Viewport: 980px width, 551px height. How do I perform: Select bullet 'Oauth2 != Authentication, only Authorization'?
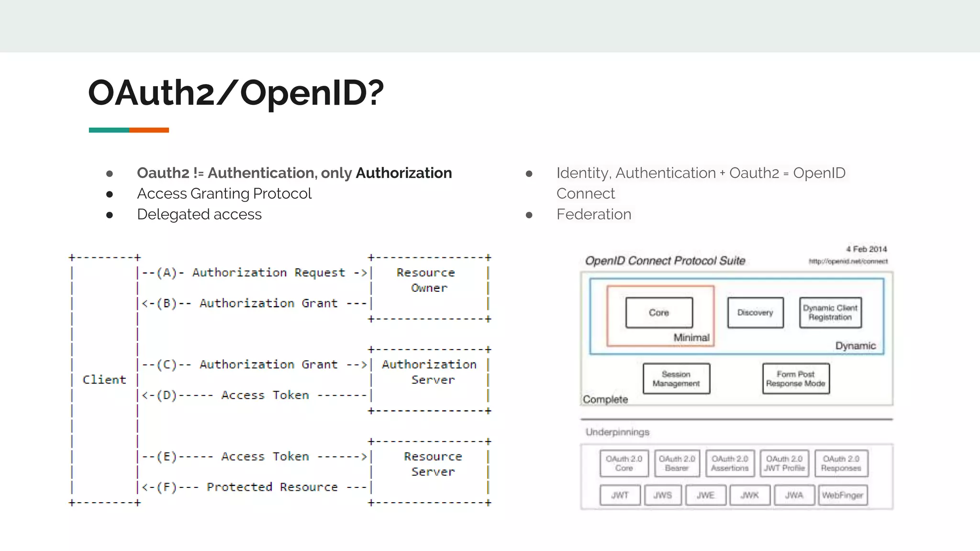(294, 173)
